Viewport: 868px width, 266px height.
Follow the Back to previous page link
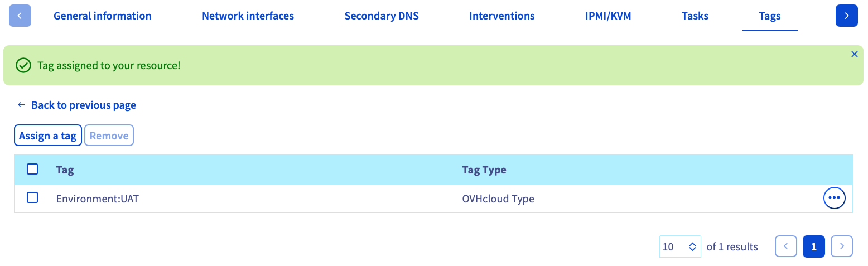(x=84, y=105)
